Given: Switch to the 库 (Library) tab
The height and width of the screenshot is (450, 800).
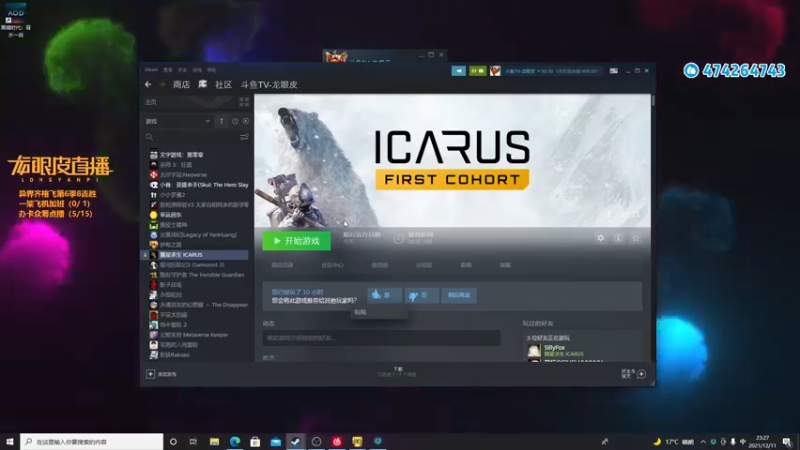Looking at the screenshot, I should (x=203, y=85).
